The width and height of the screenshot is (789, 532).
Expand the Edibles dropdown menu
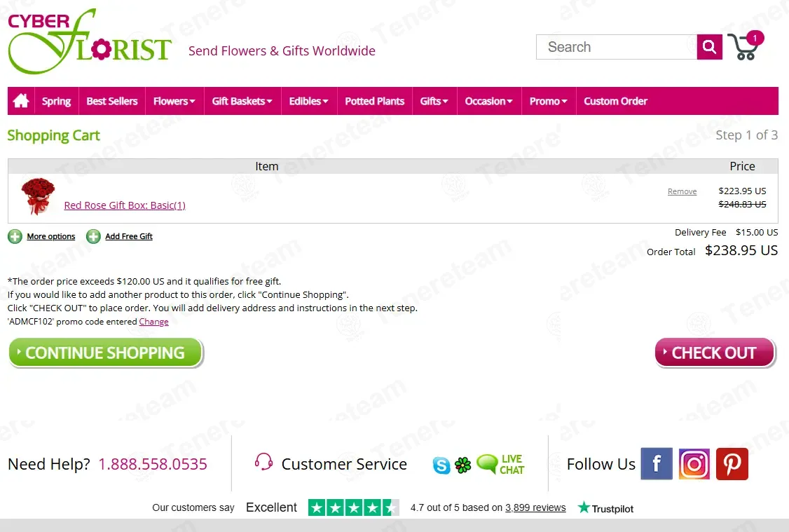(308, 101)
